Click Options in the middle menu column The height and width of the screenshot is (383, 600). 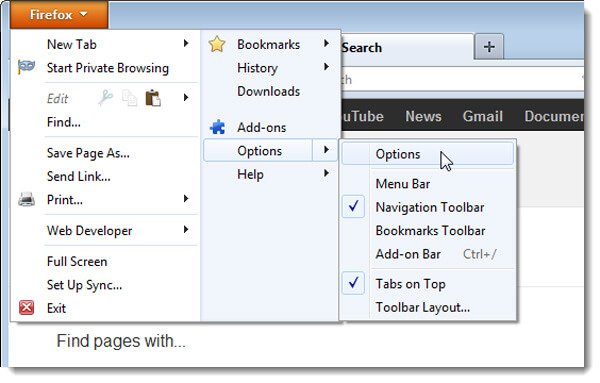pos(259,151)
